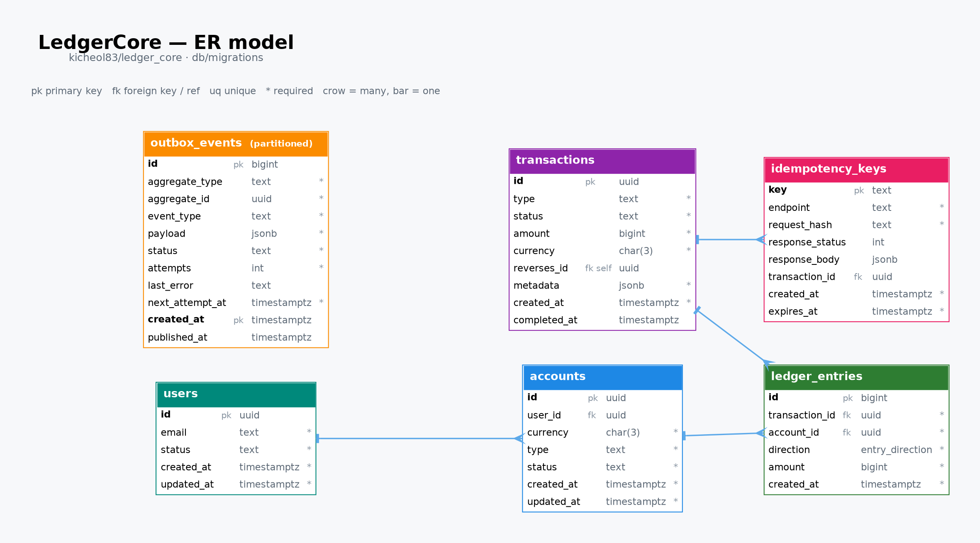980x543 pixels.
Task: Click the kicheol83/ledger_core subtitle text
Action: click(166, 58)
